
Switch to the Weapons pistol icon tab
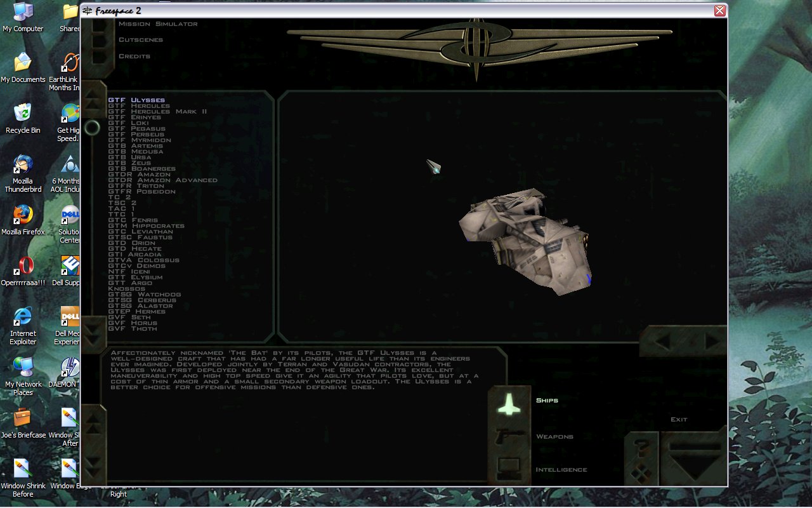tap(509, 437)
